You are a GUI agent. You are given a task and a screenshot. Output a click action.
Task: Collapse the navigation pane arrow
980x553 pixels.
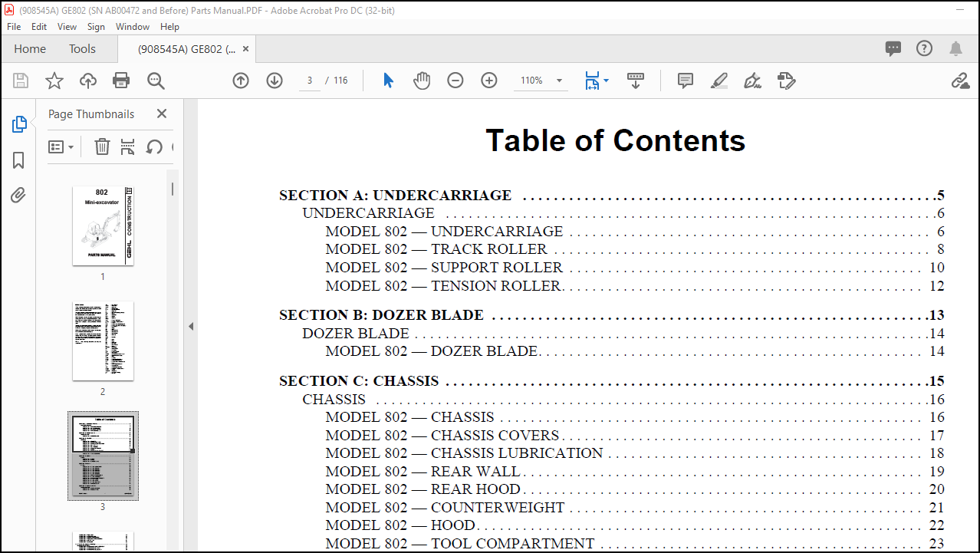(191, 326)
